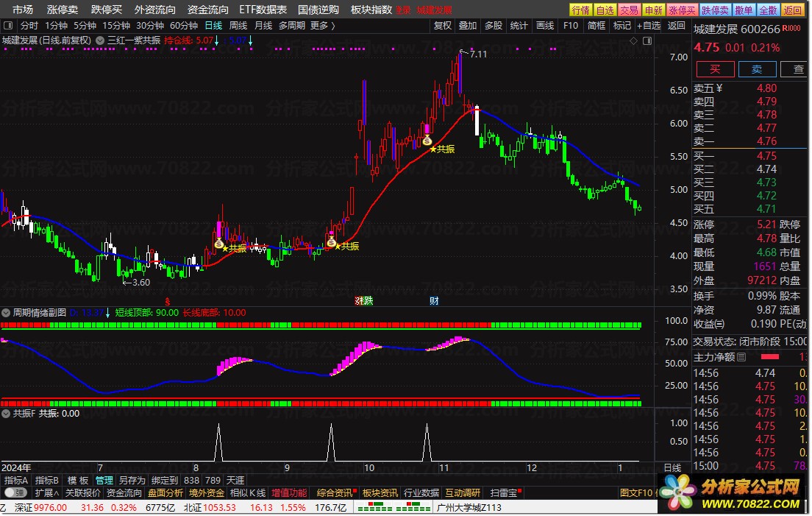This screenshot has width=812, height=516.
Task: Click the 财 marker under the chart
Action: tap(434, 300)
